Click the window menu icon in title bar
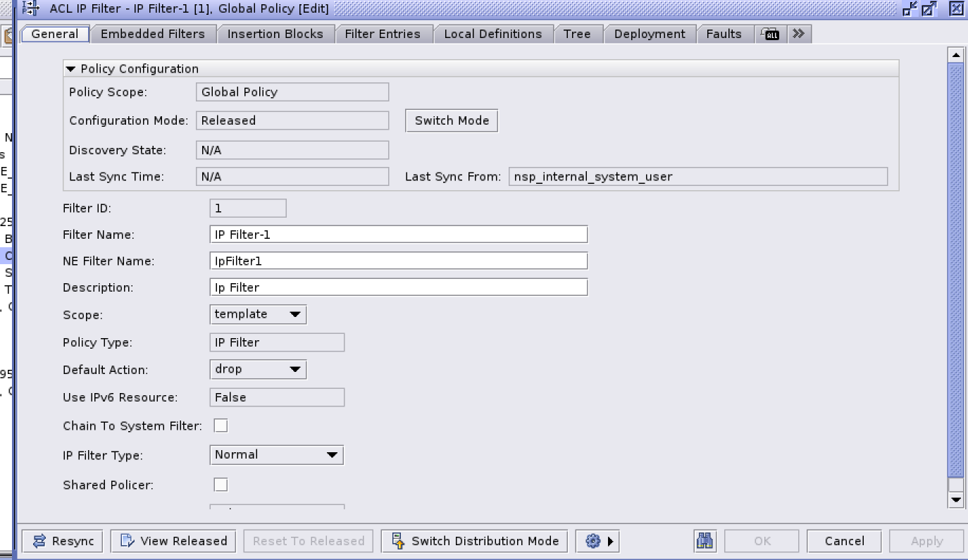Screen dimensions: 968x560 pyautogui.click(x=31, y=8)
